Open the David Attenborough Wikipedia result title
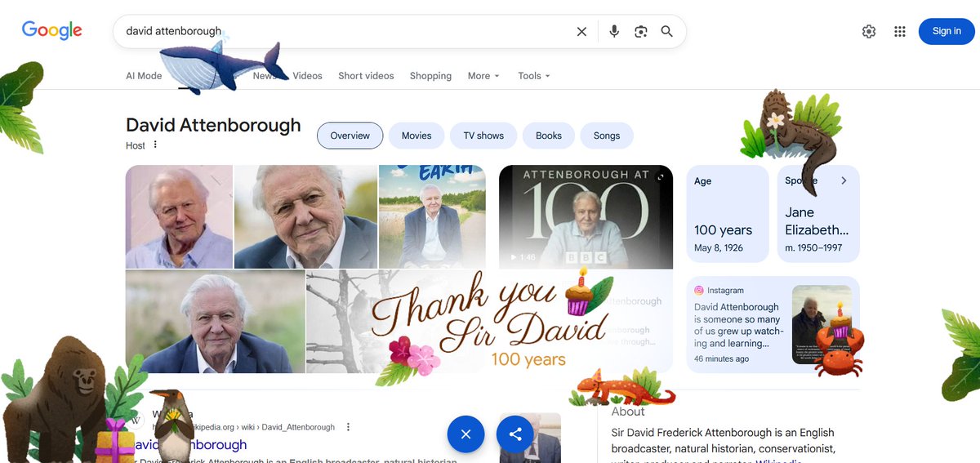 pos(186,445)
